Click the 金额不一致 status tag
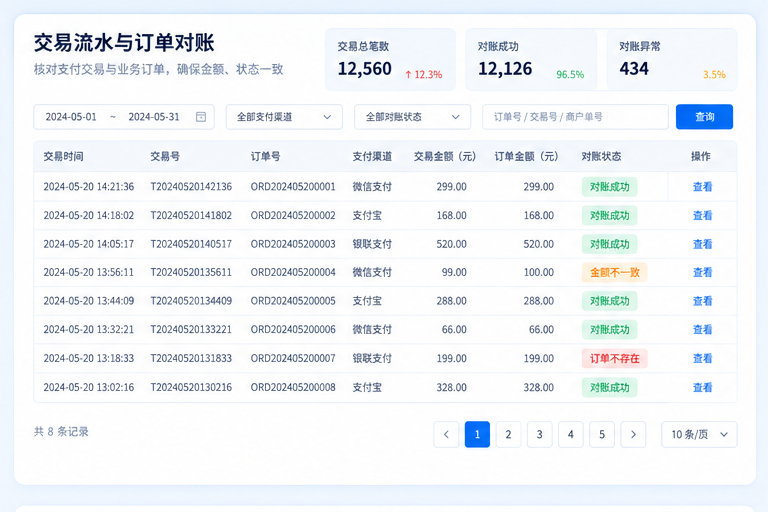768x512 pixels. 615,272
